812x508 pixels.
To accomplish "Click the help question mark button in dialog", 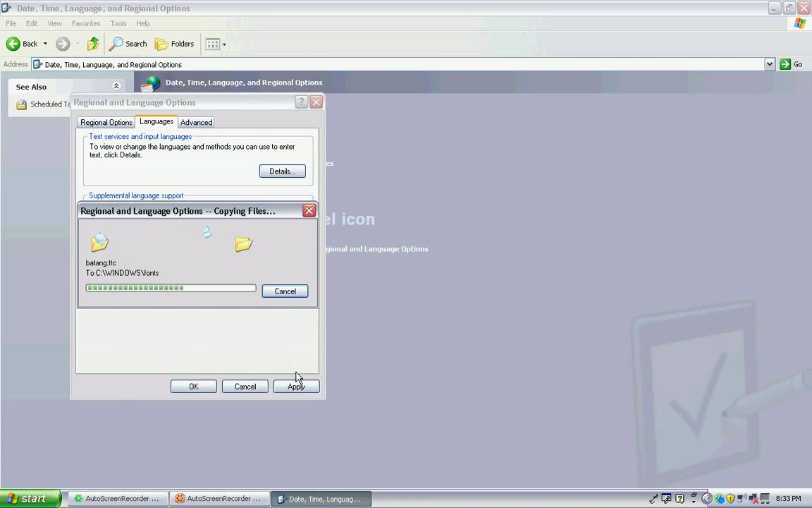I will tap(302, 102).
